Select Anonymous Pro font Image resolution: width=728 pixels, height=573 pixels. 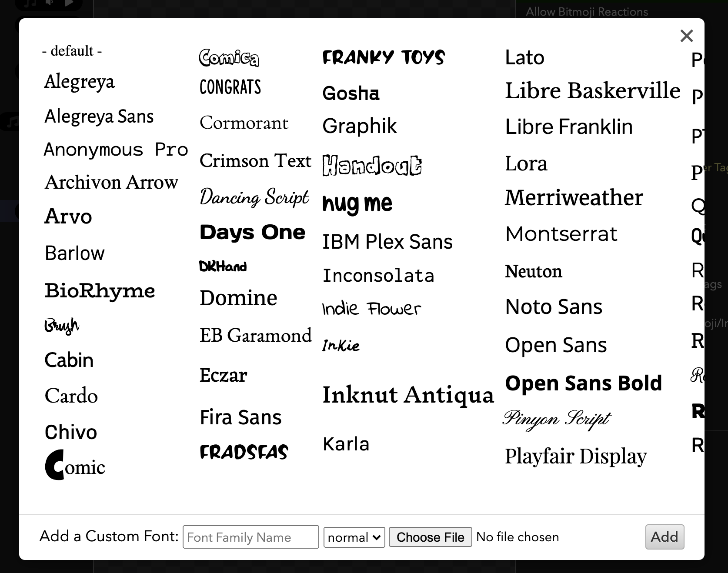point(116,150)
